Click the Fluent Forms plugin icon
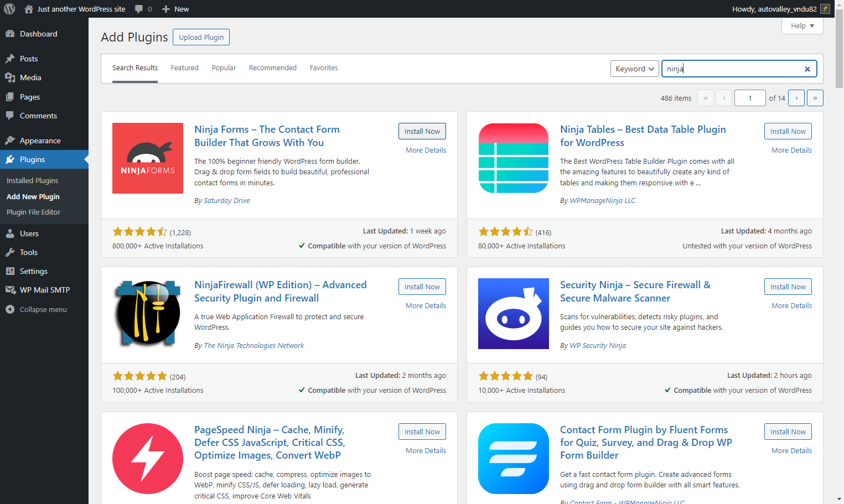Viewport: 844px width, 504px height. tap(514, 459)
